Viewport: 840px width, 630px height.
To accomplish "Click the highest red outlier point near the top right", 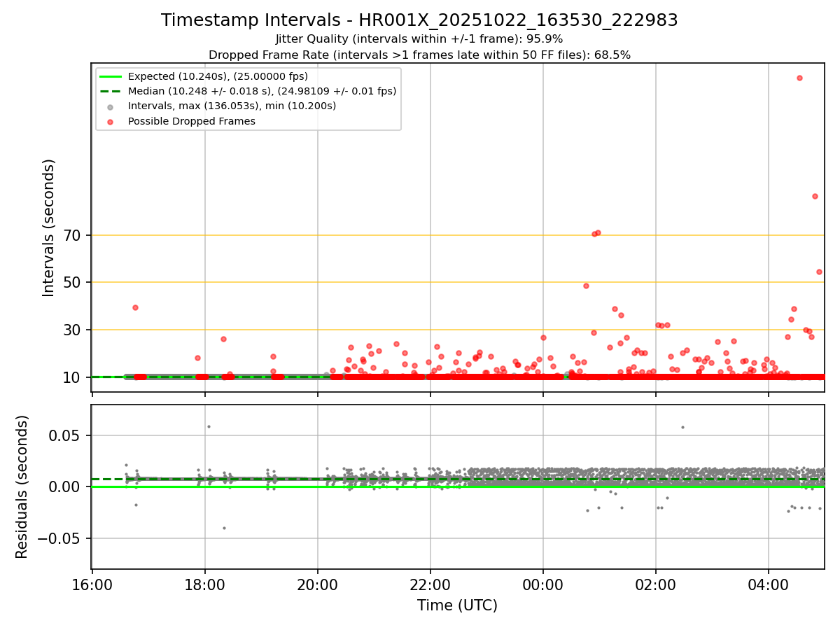I will pos(799,78).
